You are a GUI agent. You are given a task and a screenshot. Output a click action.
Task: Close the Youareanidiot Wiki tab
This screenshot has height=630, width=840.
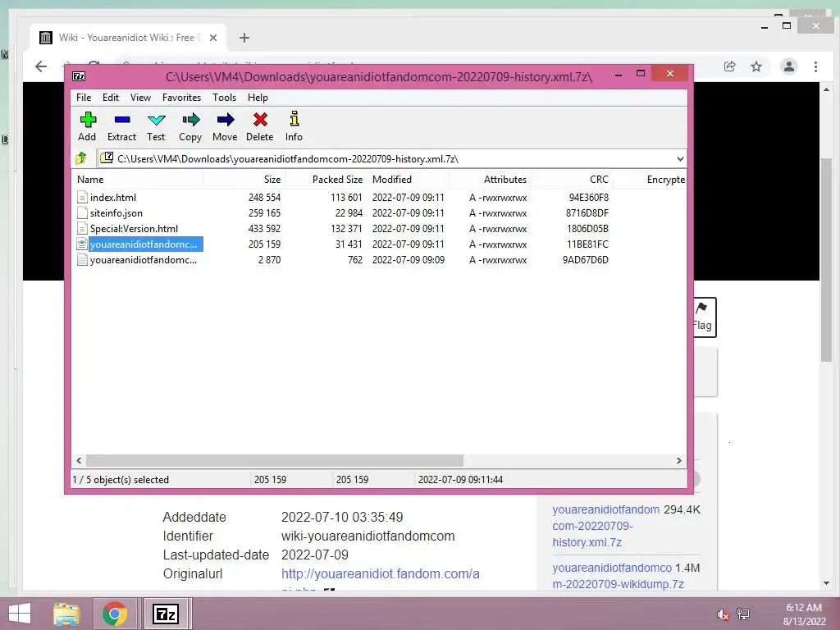213,38
